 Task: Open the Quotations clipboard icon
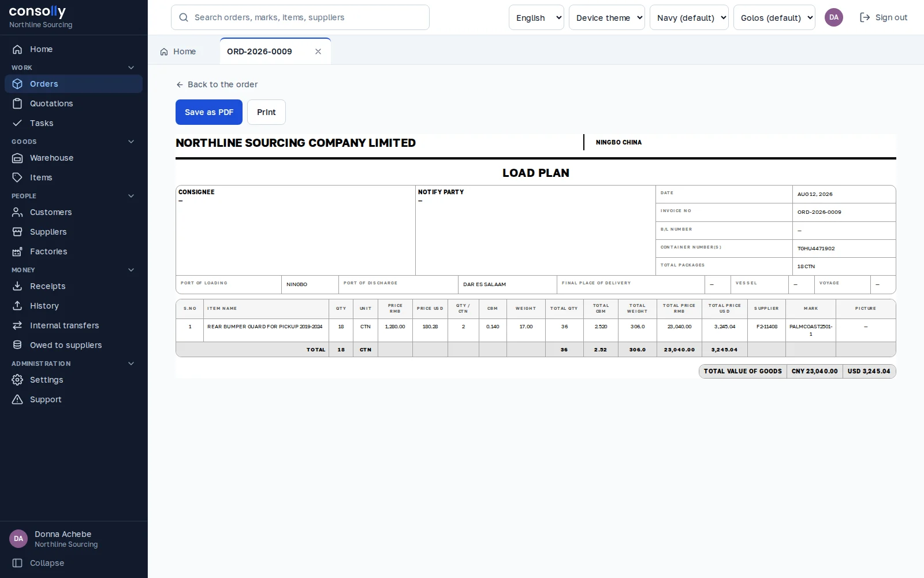(x=17, y=103)
